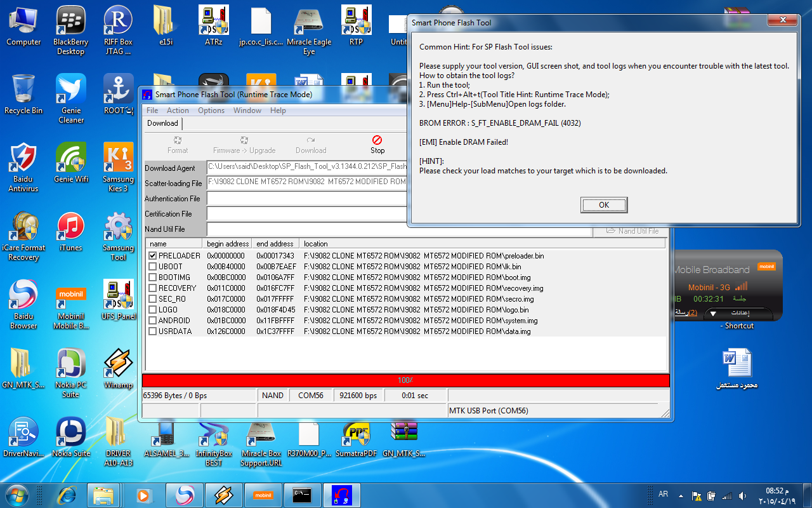This screenshot has width=812, height=508.
Task: Select the Genie Cleaner desktop icon
Action: coord(71,99)
